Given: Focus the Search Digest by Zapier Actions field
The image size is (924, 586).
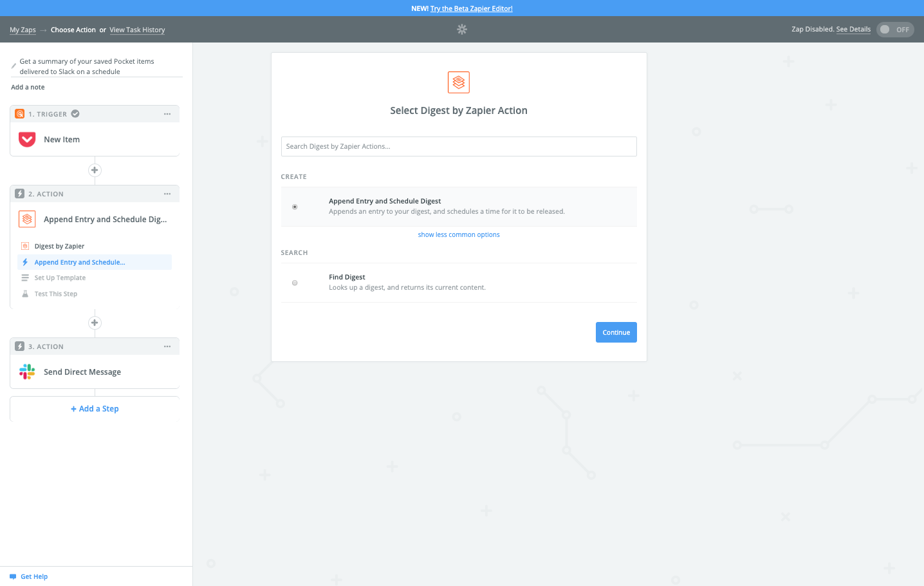Looking at the screenshot, I should [459, 146].
